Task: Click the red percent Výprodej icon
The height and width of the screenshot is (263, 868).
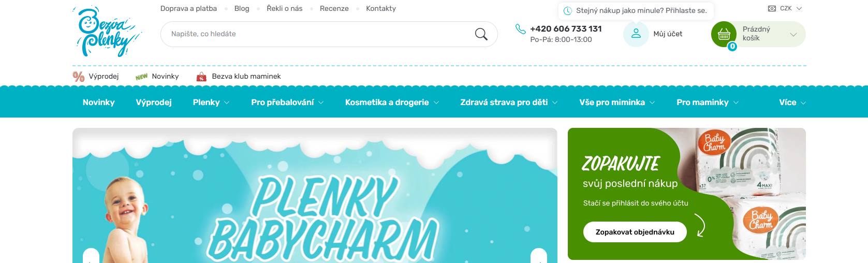Action: pyautogui.click(x=79, y=77)
